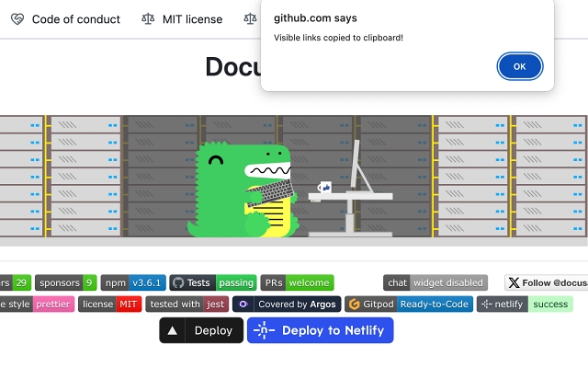Open the code style prettier badge

37,305
